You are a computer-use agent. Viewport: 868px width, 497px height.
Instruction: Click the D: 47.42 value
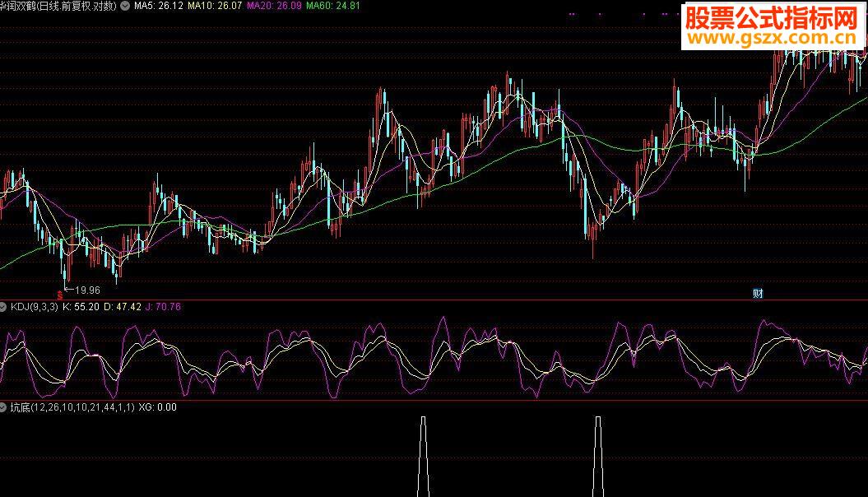pos(123,307)
